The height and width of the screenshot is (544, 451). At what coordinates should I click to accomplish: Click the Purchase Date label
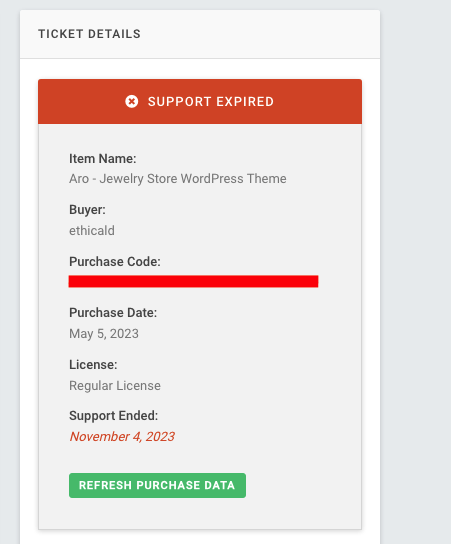click(x=113, y=313)
